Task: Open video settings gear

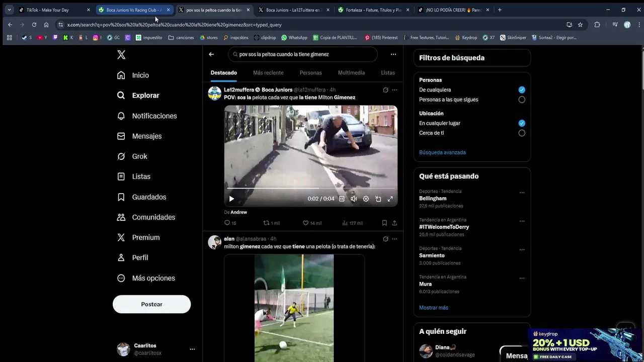Action: pyautogui.click(x=366, y=199)
